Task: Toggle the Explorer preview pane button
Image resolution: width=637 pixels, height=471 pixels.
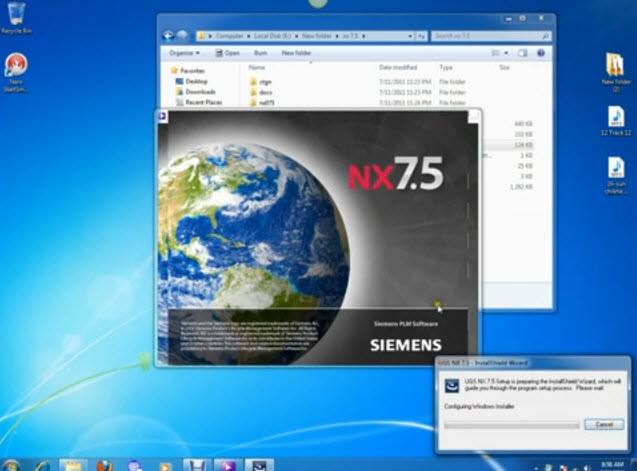Action: (x=522, y=53)
